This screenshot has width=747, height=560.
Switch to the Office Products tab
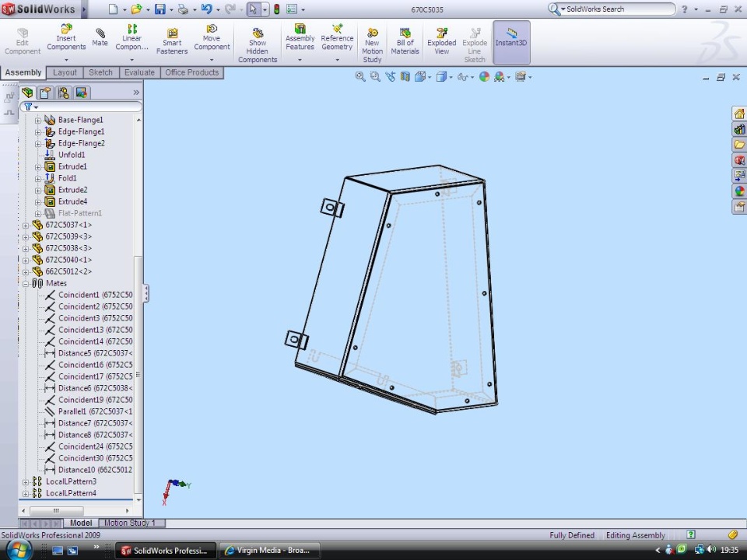pyautogui.click(x=192, y=72)
